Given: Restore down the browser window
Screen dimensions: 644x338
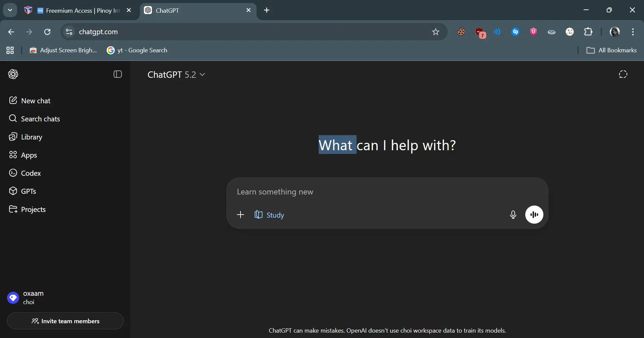Looking at the screenshot, I should point(609,10).
